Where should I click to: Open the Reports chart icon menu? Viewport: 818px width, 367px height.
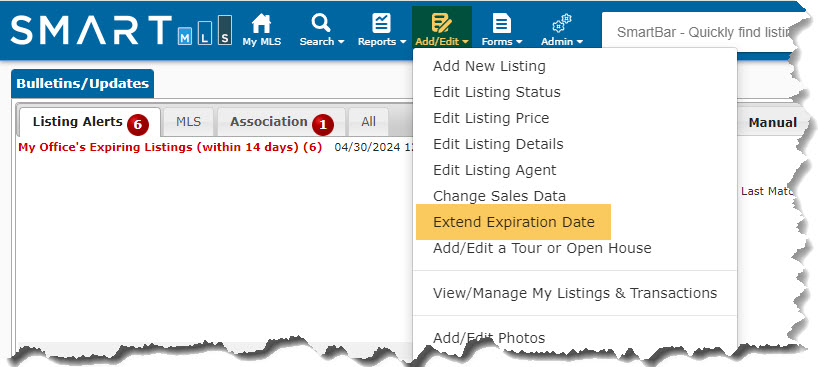[x=381, y=23]
